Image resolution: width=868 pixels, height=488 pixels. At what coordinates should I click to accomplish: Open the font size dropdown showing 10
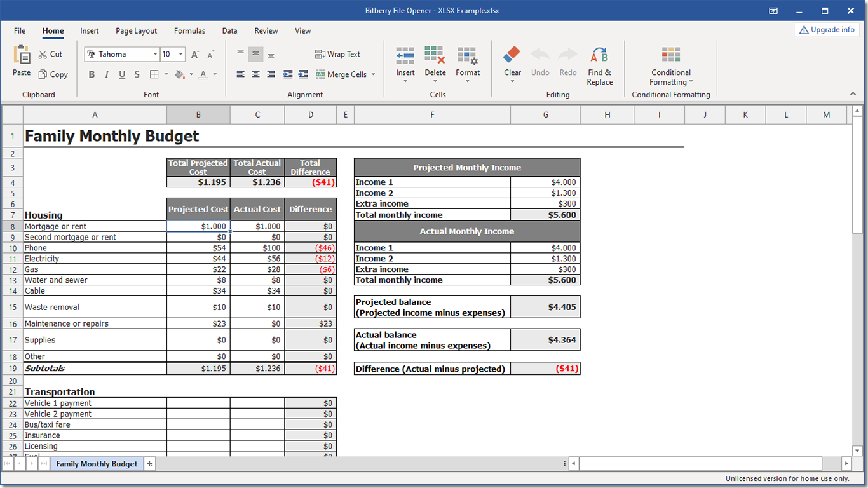(181, 55)
